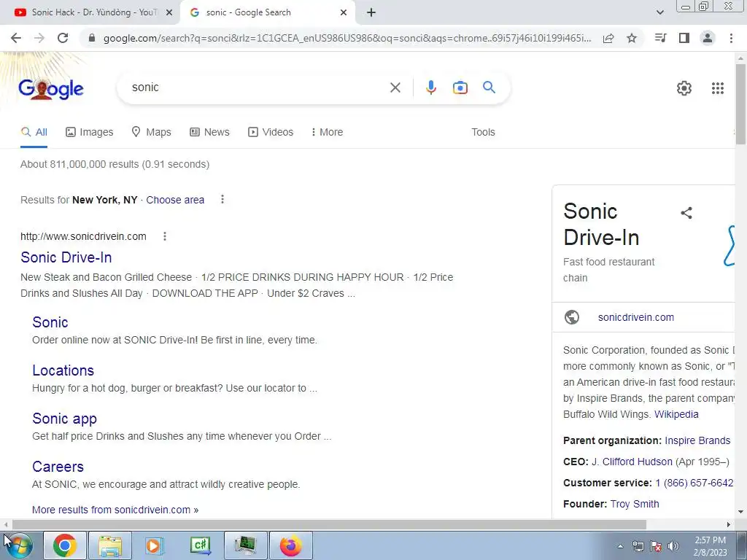Switch to News results
Screen dimensions: 747x560
209,133
